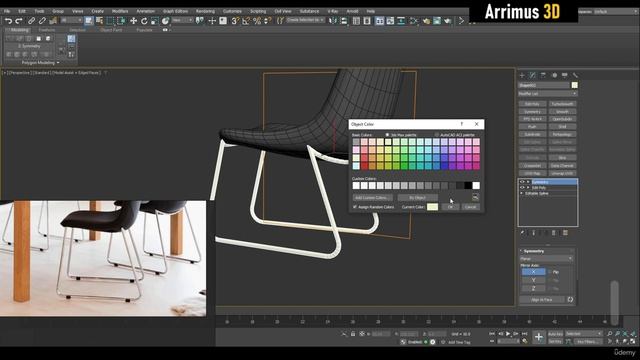Open the Modifiers menu
The image size is (640, 360).
(x=120, y=11)
